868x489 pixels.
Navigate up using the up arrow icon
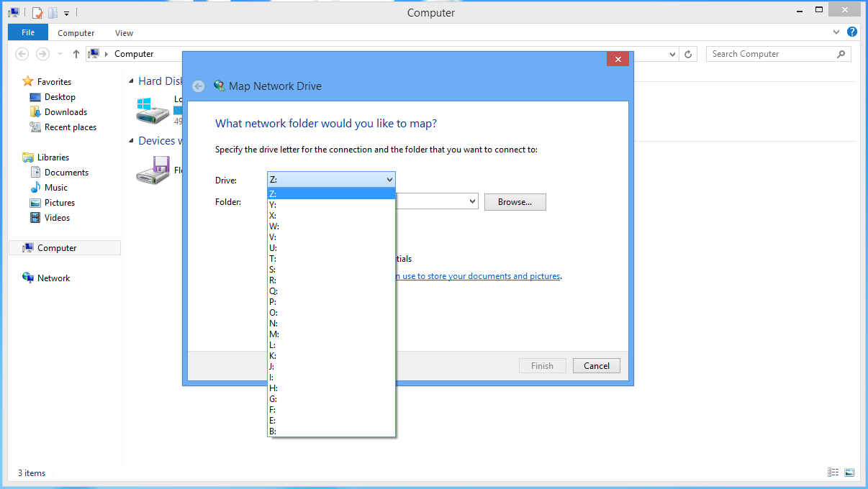click(76, 53)
